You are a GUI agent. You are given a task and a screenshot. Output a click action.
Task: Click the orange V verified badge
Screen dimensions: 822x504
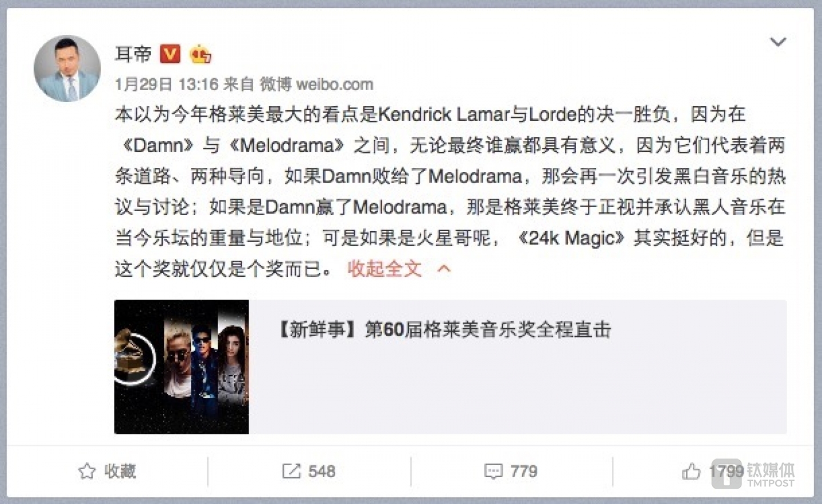pos(170,54)
